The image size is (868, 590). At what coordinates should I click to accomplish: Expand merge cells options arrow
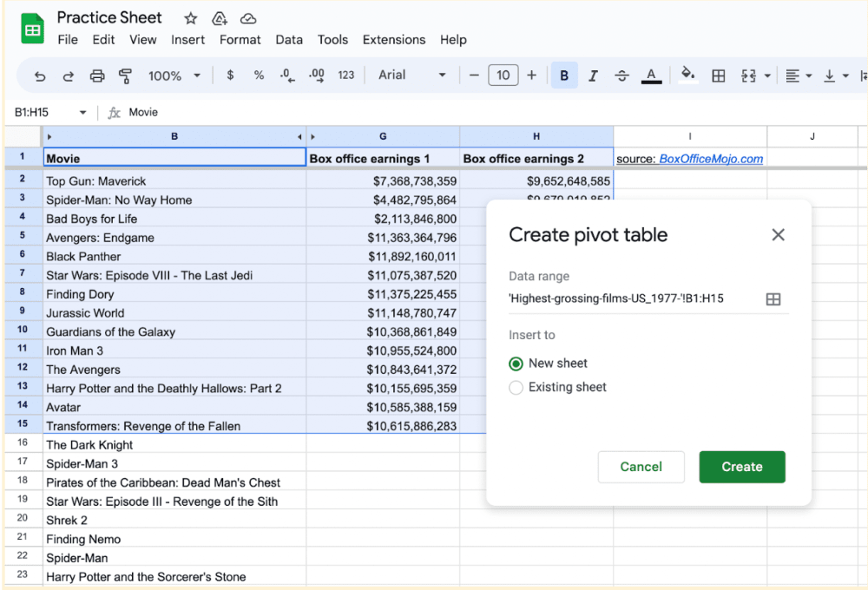(767, 75)
